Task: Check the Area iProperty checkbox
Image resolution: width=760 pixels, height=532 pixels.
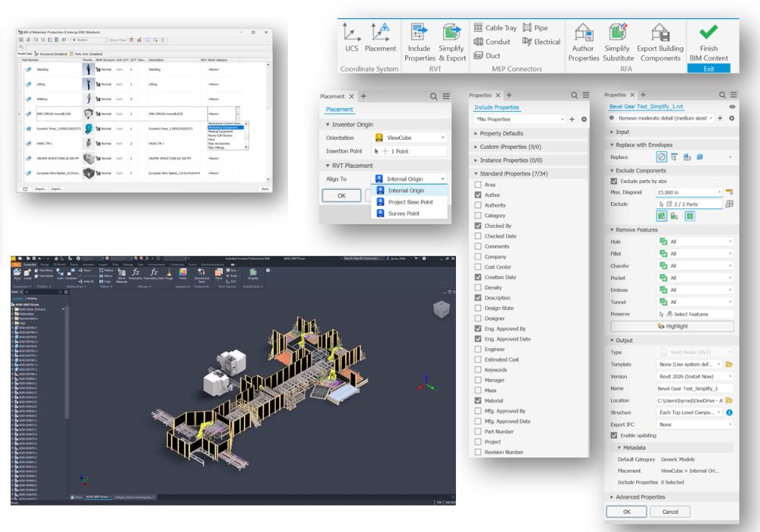Action: (478, 185)
